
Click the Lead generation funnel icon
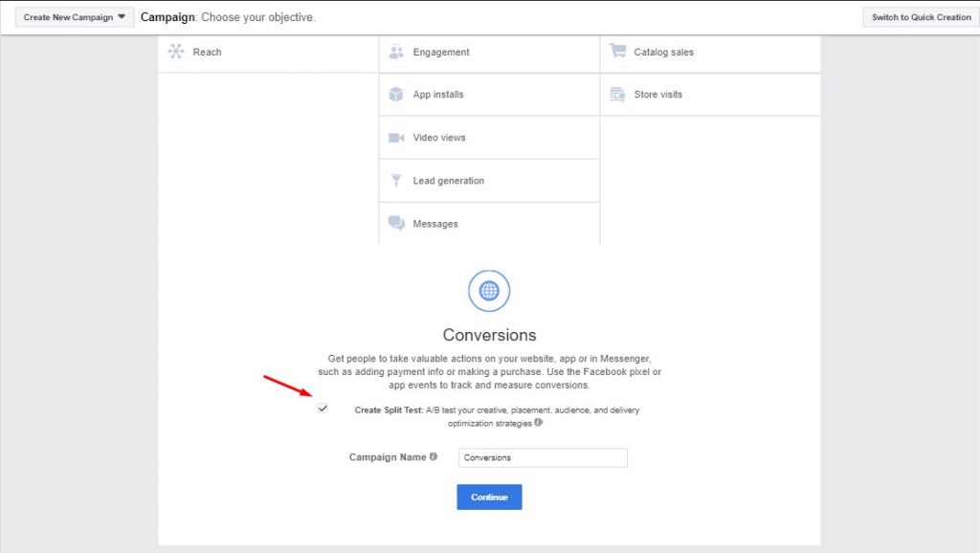coord(396,181)
